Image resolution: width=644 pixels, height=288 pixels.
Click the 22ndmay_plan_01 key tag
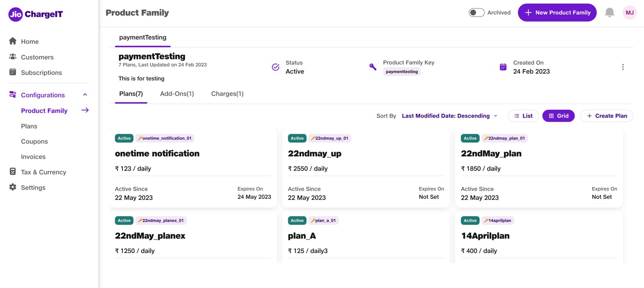point(504,138)
